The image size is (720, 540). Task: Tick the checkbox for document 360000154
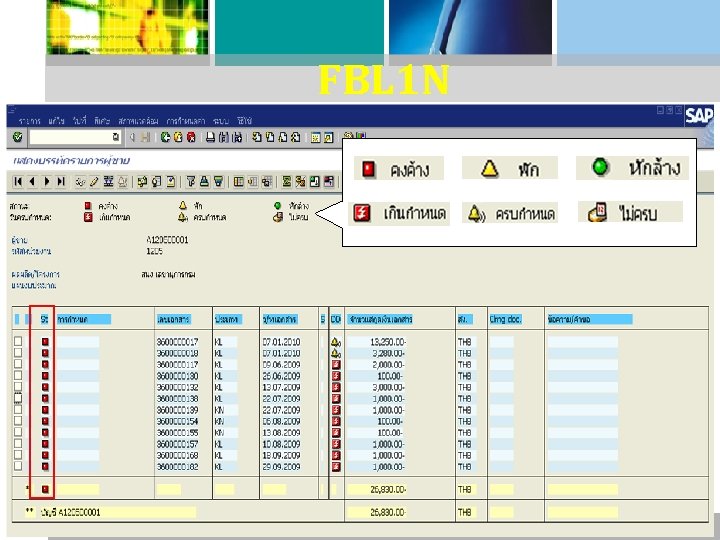tap(18, 421)
